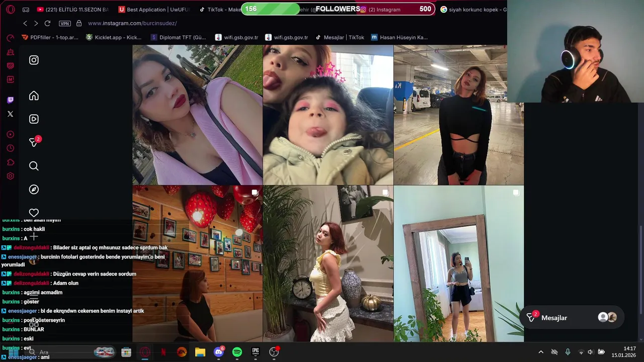Open the Instagram Explore compass icon
The width and height of the screenshot is (644, 362).
coord(34,190)
